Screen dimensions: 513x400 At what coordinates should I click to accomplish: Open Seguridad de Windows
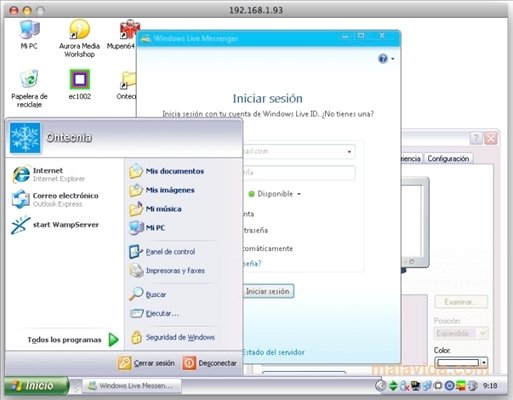173,337
